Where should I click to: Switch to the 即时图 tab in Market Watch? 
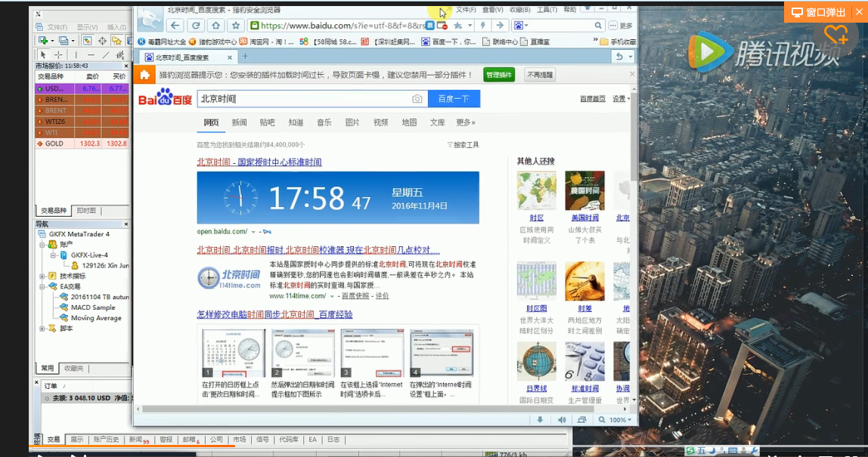tap(86, 211)
